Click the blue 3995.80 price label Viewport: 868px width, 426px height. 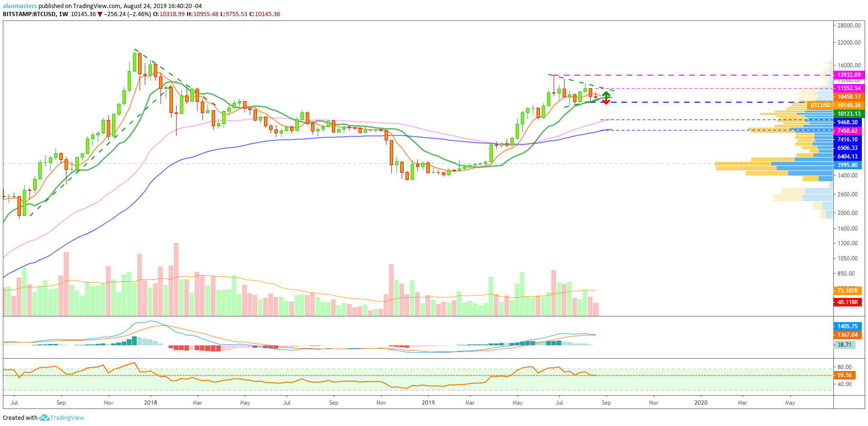click(x=848, y=165)
